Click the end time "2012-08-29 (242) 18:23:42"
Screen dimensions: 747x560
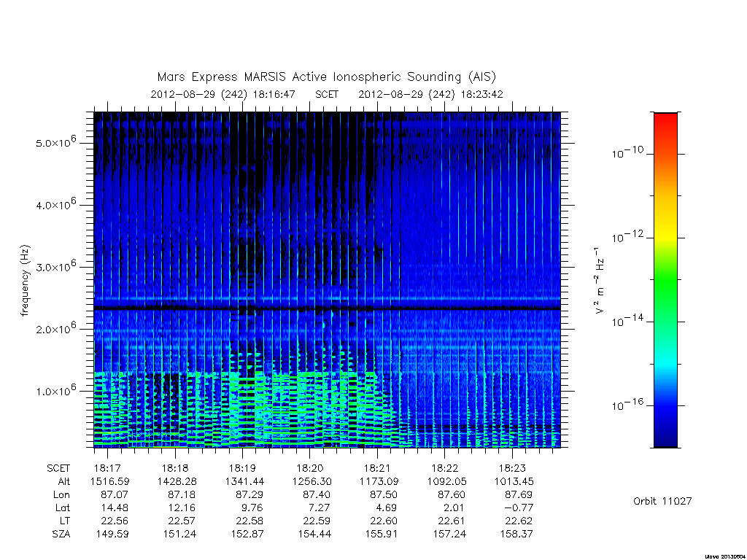[430, 94]
